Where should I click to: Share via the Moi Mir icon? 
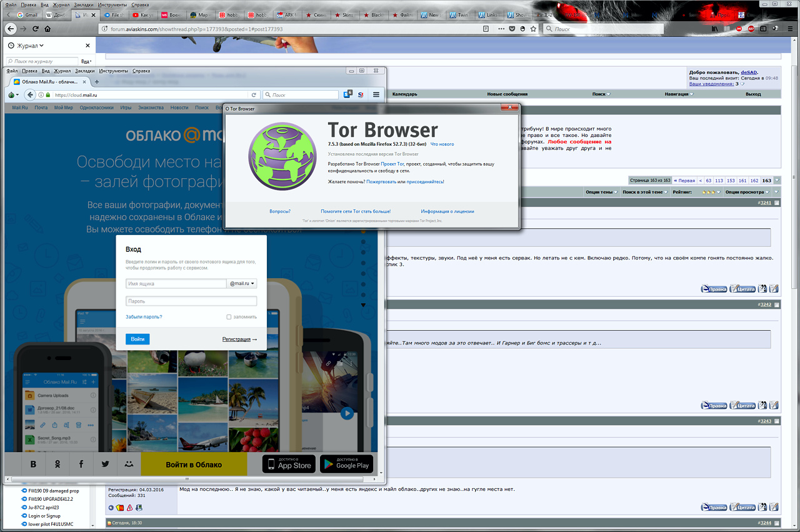coord(129,464)
